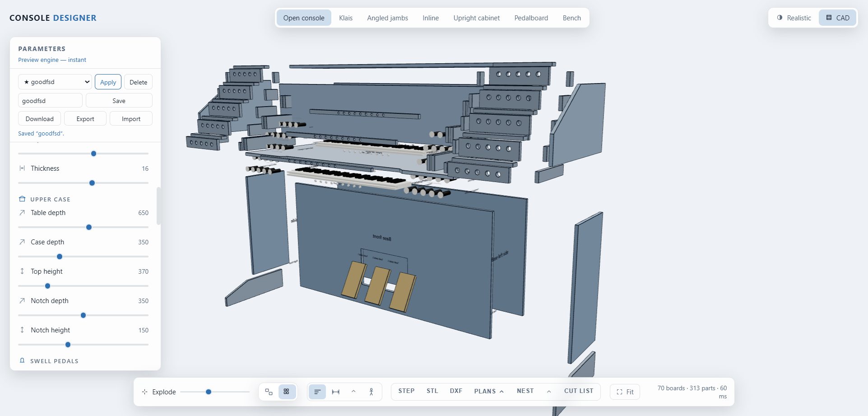This screenshot has width=868, height=416.
Task: Click the Case depth arrow icon
Action: point(22,242)
